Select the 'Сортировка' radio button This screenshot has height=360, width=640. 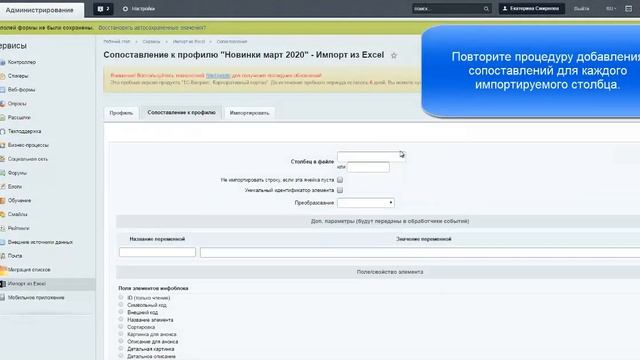click(x=121, y=327)
